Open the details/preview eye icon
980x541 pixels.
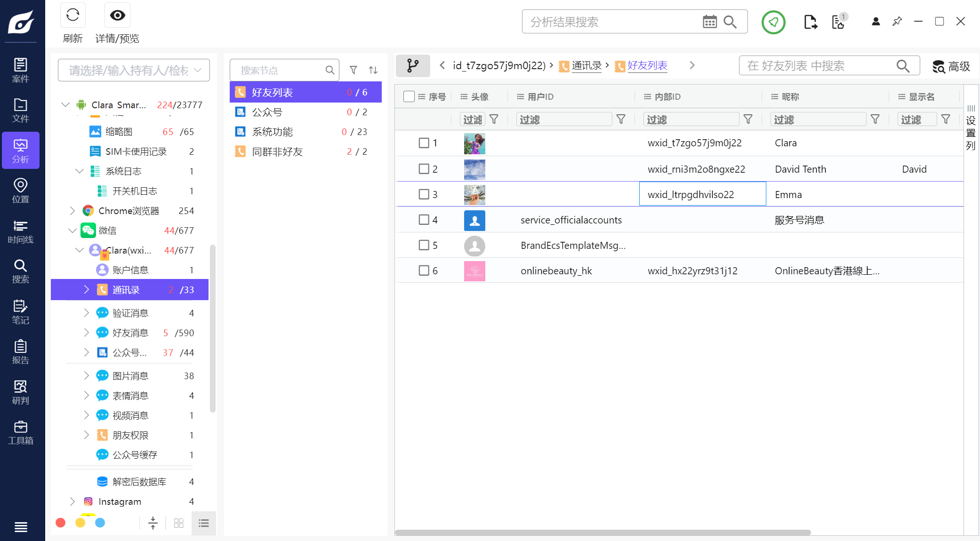click(x=117, y=16)
